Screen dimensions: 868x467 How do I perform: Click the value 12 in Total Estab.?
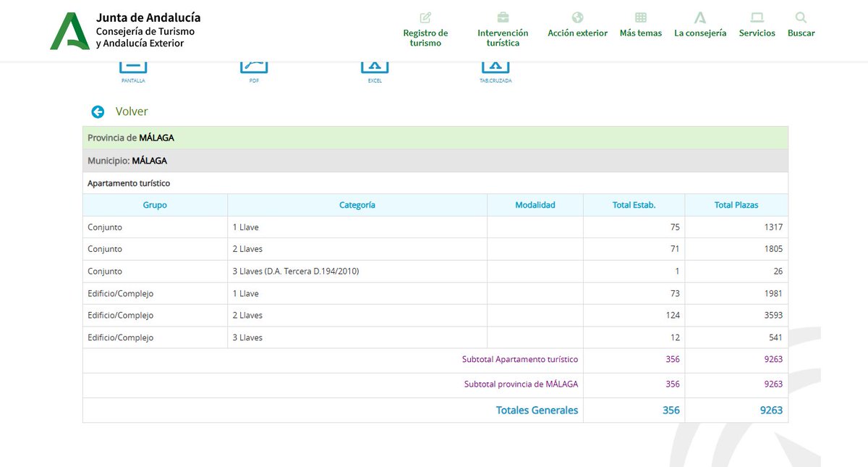[x=675, y=338]
